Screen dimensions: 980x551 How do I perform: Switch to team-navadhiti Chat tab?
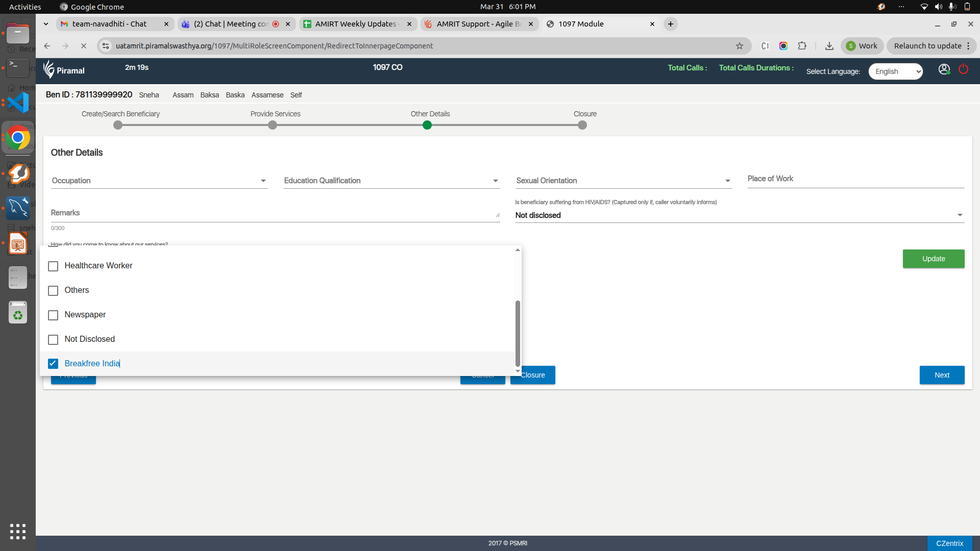(x=109, y=24)
